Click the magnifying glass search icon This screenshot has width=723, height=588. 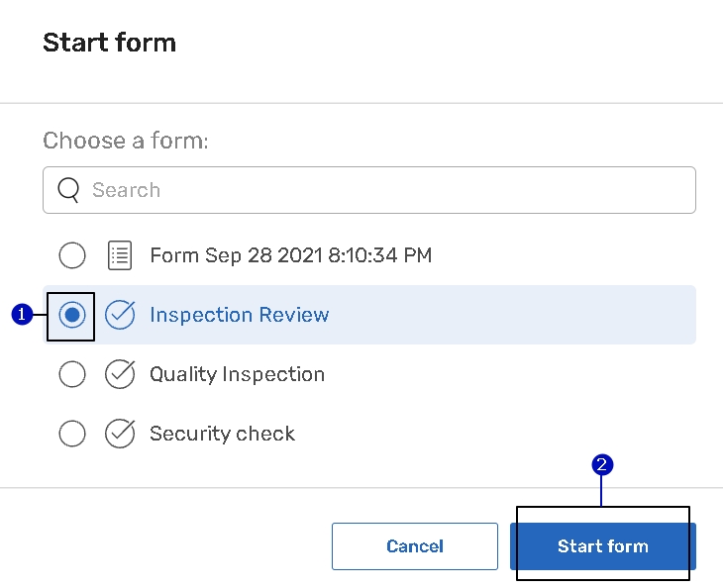click(x=68, y=190)
